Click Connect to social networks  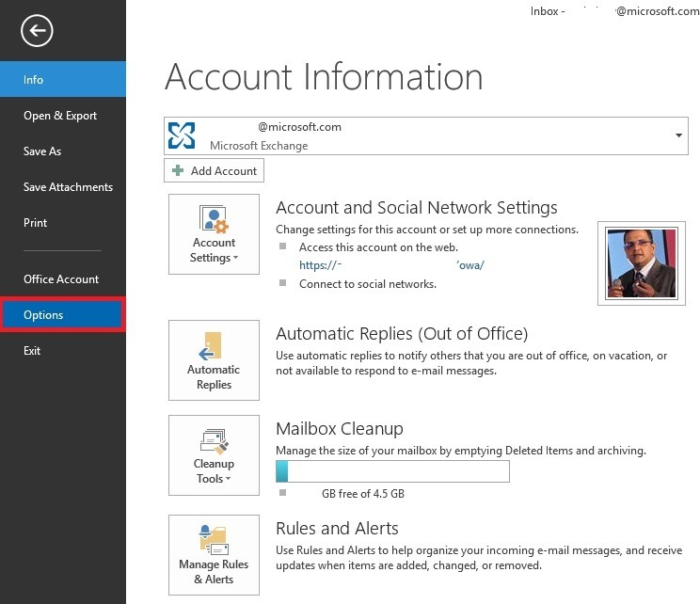coord(368,284)
